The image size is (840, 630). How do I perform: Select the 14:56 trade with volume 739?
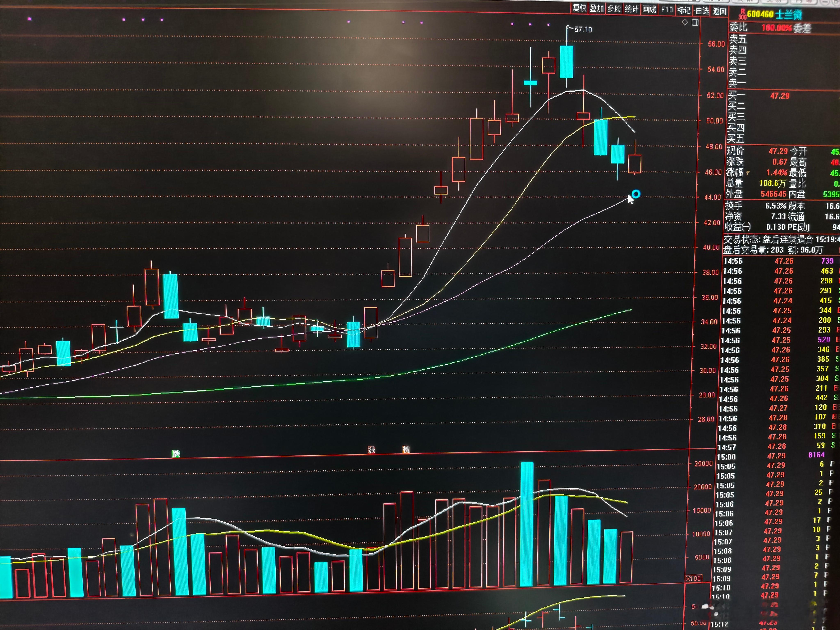[x=780, y=261]
